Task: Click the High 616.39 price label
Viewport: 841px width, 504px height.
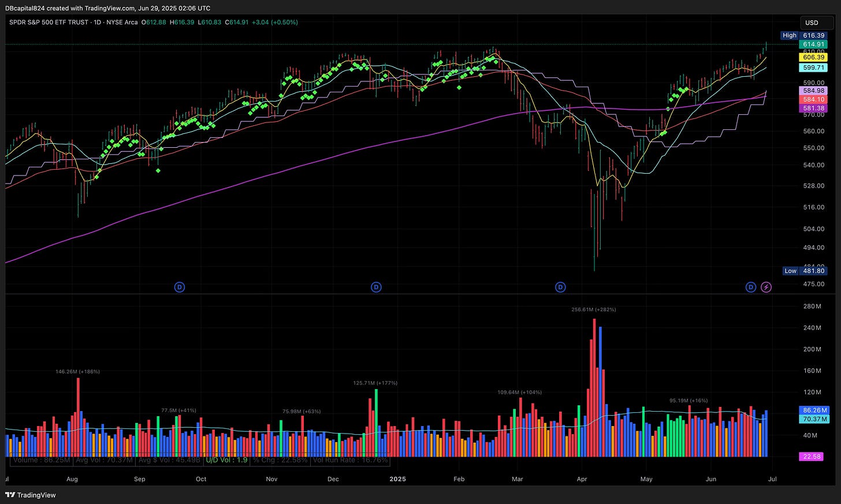Action: (x=804, y=35)
